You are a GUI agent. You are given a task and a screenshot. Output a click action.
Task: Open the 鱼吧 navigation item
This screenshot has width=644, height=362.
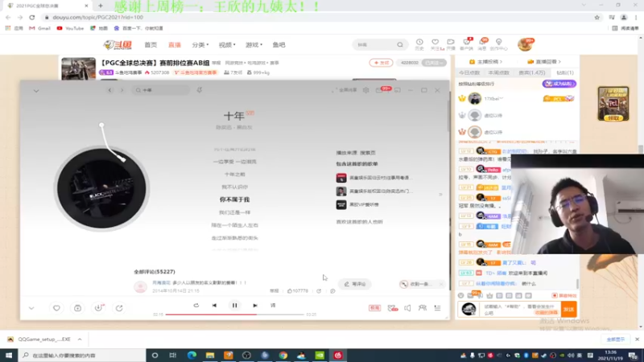(279, 45)
